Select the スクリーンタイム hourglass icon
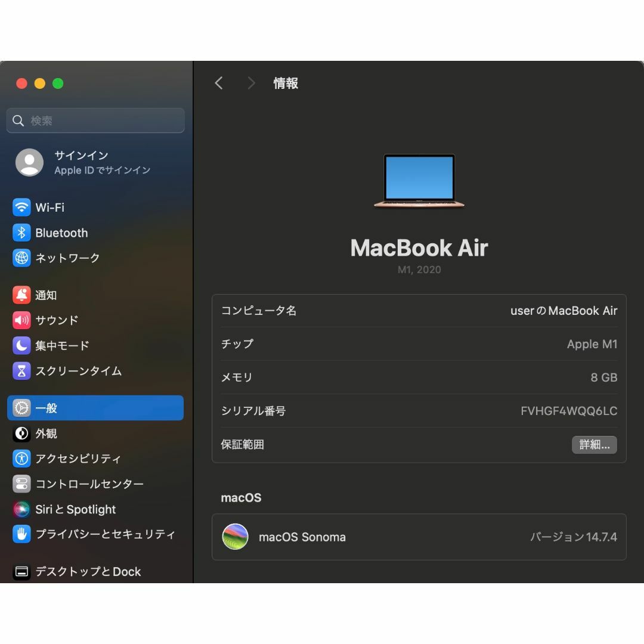The image size is (644, 644). (x=21, y=371)
